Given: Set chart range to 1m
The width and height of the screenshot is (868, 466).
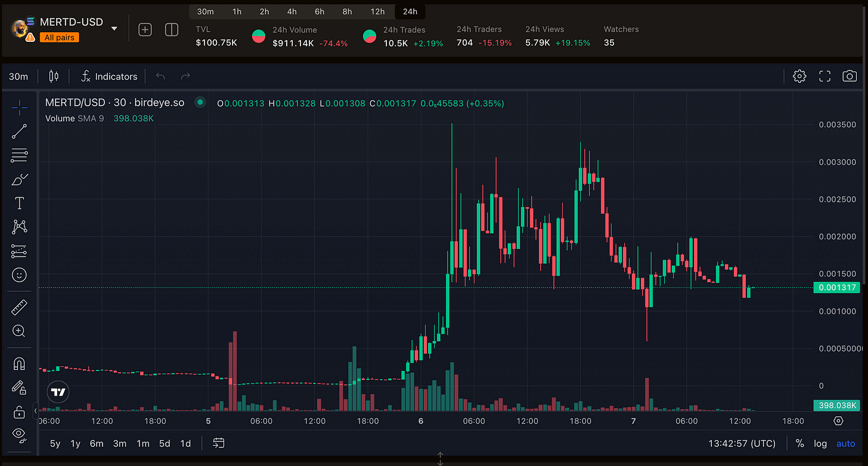Looking at the screenshot, I should [x=143, y=443].
